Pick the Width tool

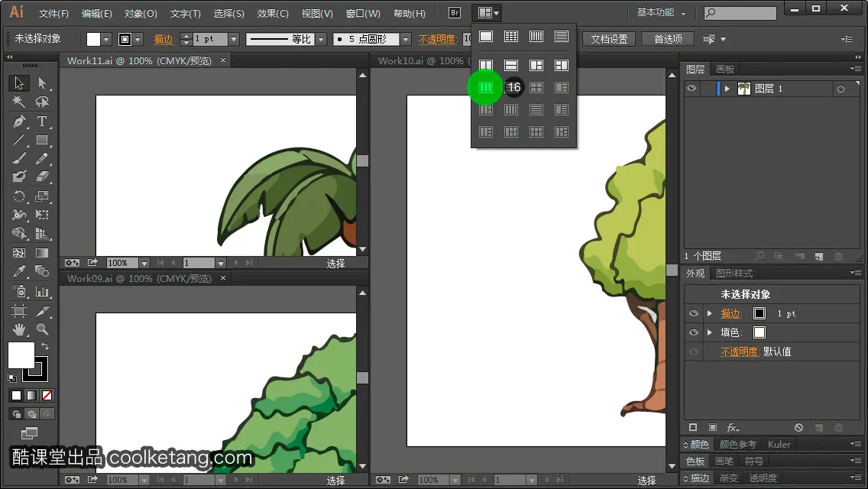coord(19,214)
